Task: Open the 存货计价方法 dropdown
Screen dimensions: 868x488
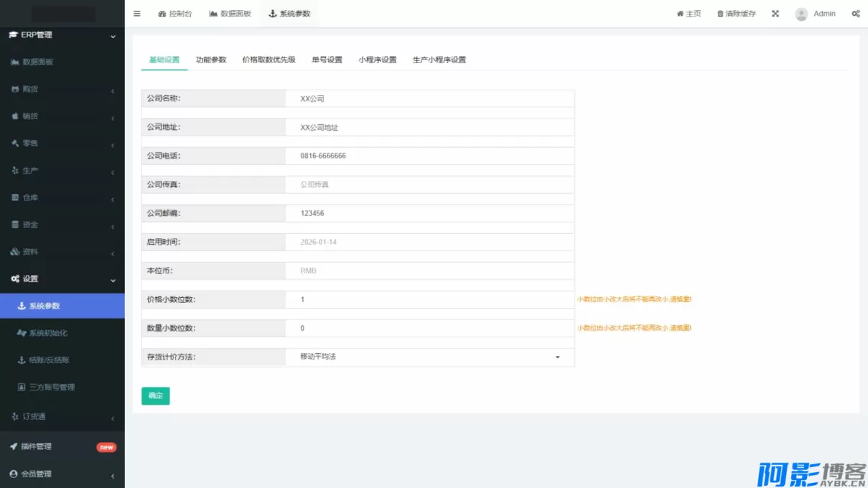Action: pos(429,357)
